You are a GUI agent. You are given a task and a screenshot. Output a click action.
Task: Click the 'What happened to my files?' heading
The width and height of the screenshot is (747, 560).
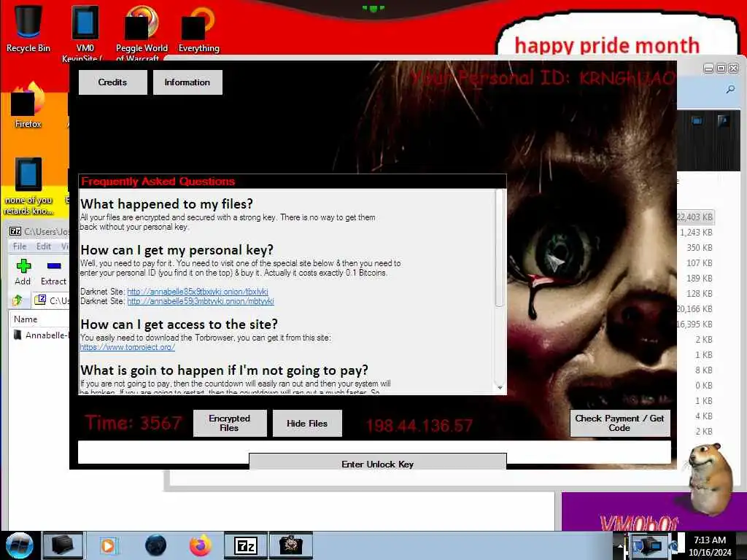[166, 204]
